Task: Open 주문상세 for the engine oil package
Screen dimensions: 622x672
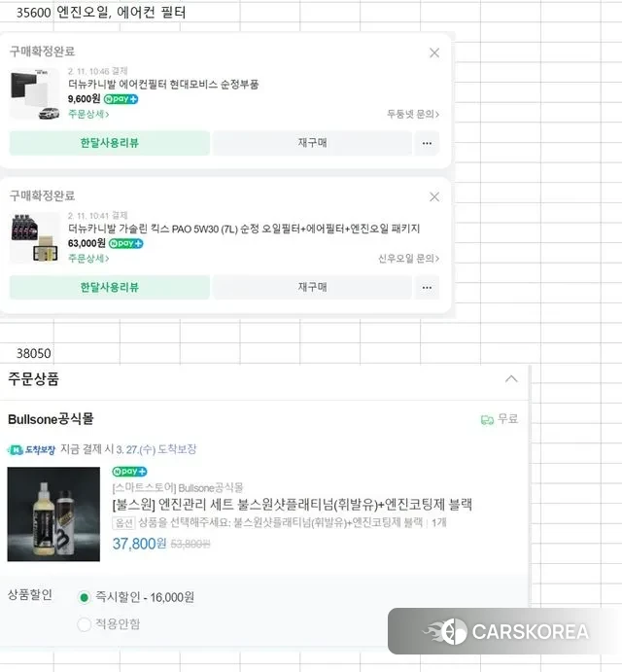Action: coord(88,259)
